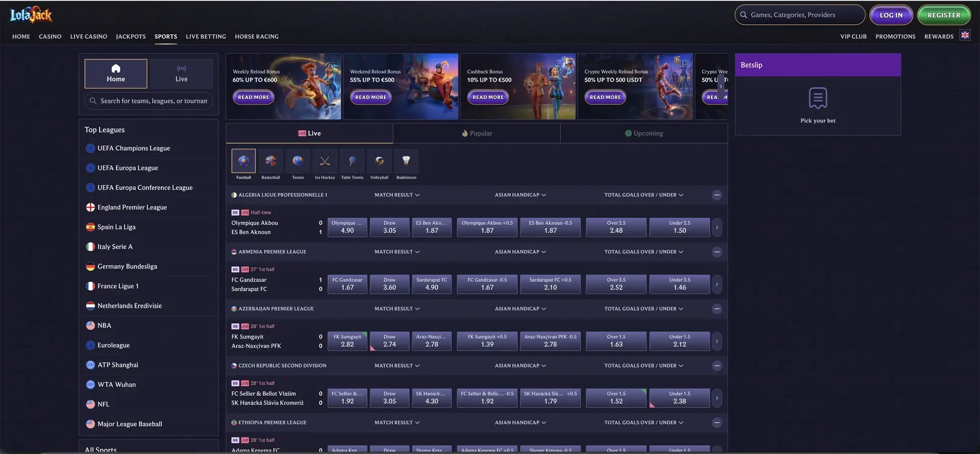Read more about Cashback Bonus
The width and height of the screenshot is (980, 454).
point(488,97)
